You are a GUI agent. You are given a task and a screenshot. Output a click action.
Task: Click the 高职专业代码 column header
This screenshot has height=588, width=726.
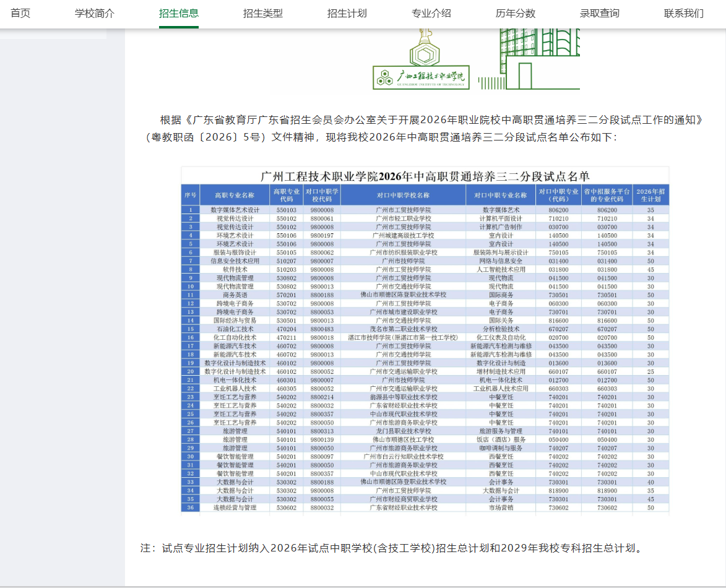287,196
